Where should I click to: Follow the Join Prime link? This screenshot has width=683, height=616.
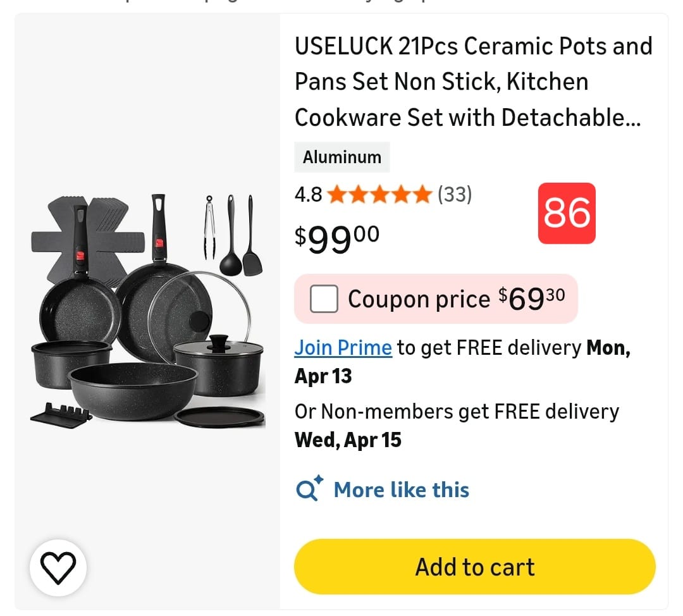coord(343,348)
